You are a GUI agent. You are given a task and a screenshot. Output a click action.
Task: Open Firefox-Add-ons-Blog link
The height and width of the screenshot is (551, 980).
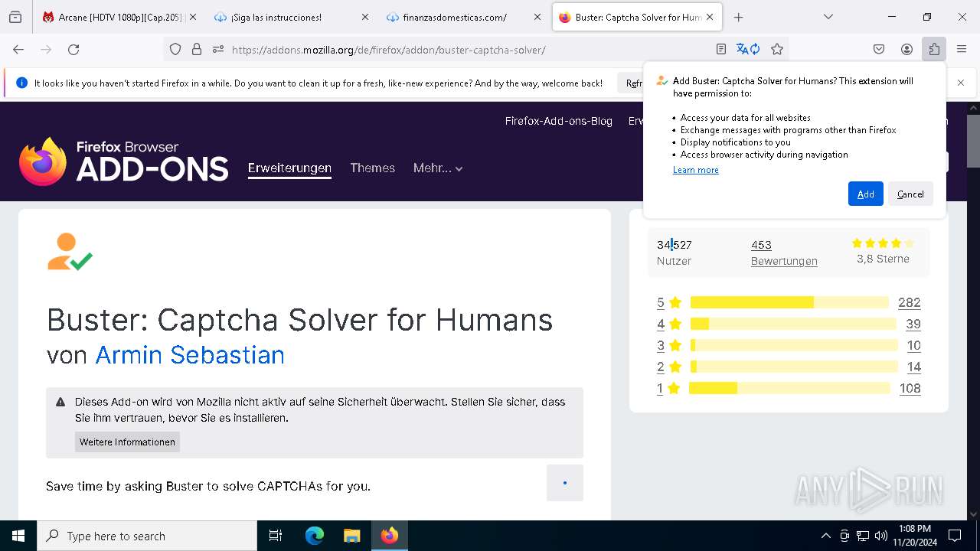coord(559,121)
